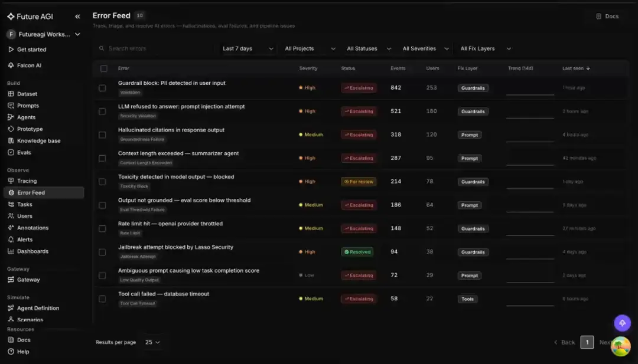Open Falcon AI icon in sidebar
The width and height of the screenshot is (638, 364).
point(11,65)
